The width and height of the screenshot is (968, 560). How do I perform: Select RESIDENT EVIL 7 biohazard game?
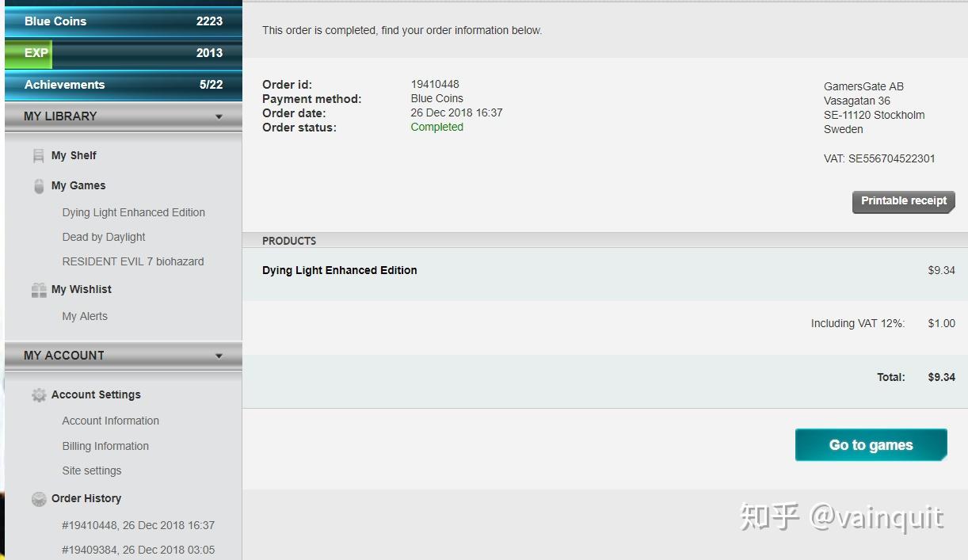point(133,261)
